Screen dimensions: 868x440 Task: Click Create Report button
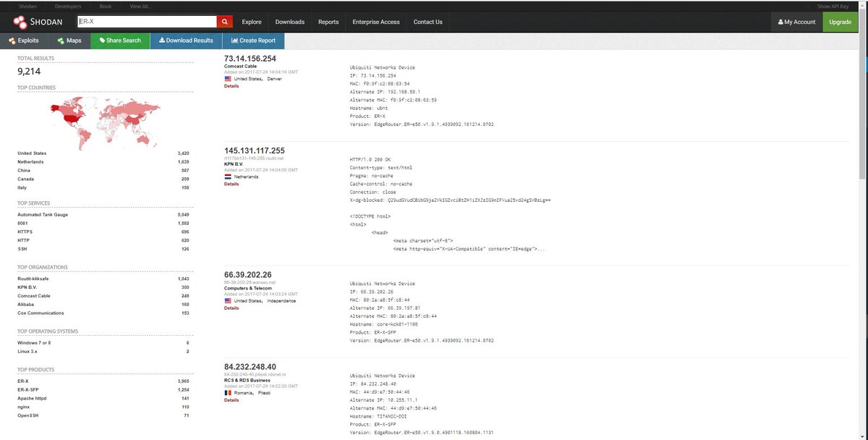[x=253, y=41]
